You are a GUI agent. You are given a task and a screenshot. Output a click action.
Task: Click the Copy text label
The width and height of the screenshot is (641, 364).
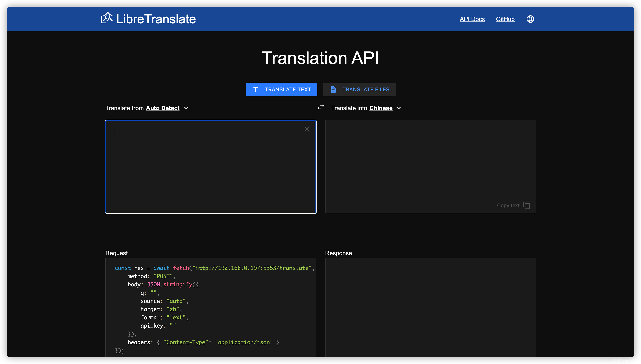coord(508,206)
